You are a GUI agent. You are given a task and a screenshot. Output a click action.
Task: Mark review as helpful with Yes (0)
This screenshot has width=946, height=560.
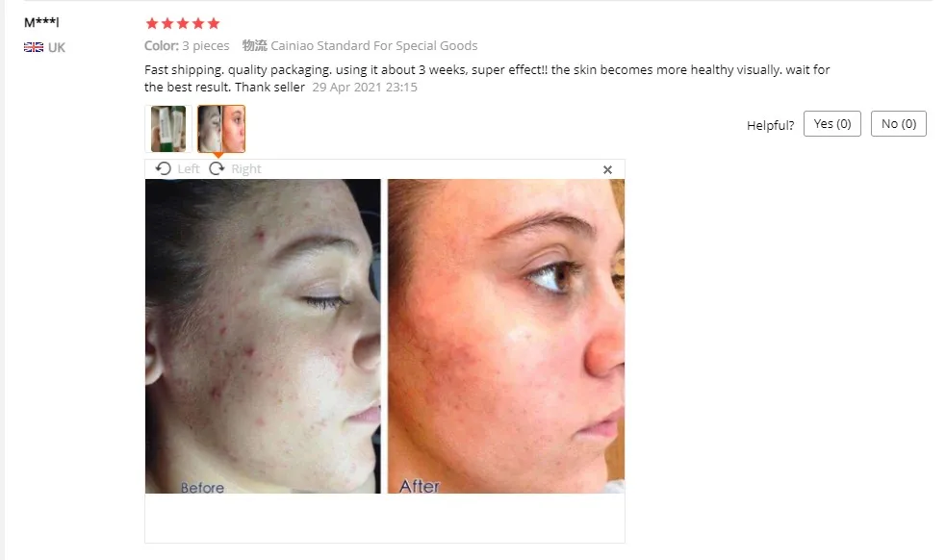832,124
